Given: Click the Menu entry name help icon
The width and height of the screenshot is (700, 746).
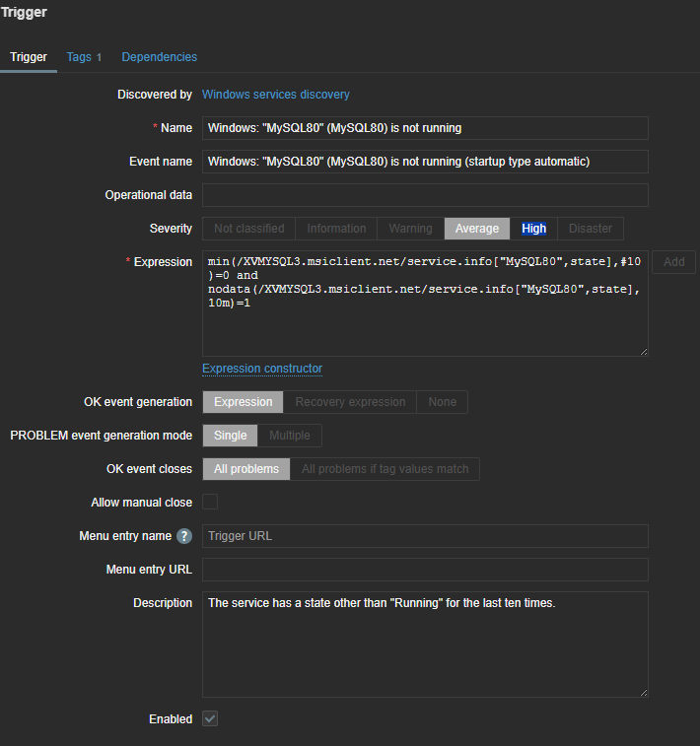Looking at the screenshot, I should click(184, 536).
